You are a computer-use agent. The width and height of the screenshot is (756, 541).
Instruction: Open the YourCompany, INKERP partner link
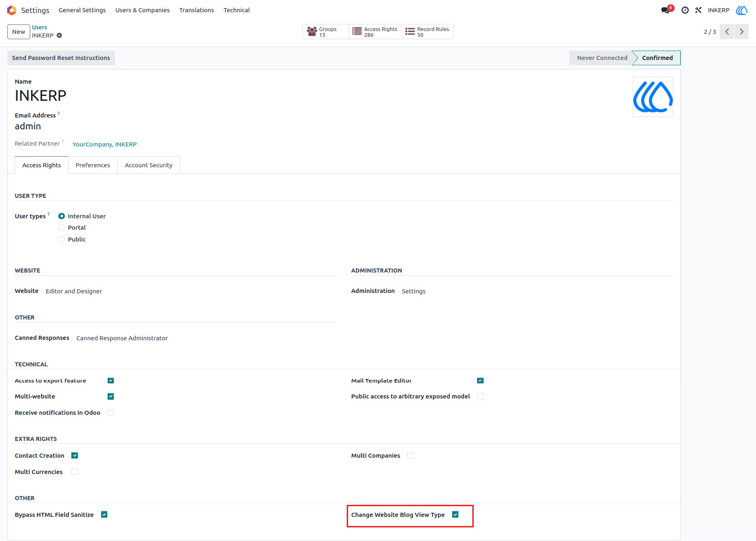[104, 144]
